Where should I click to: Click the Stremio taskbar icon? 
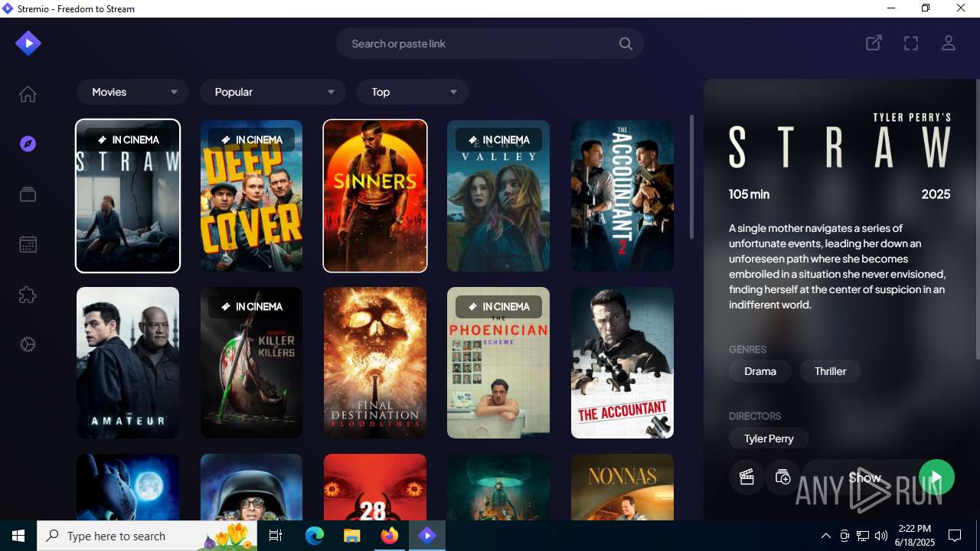(x=427, y=536)
